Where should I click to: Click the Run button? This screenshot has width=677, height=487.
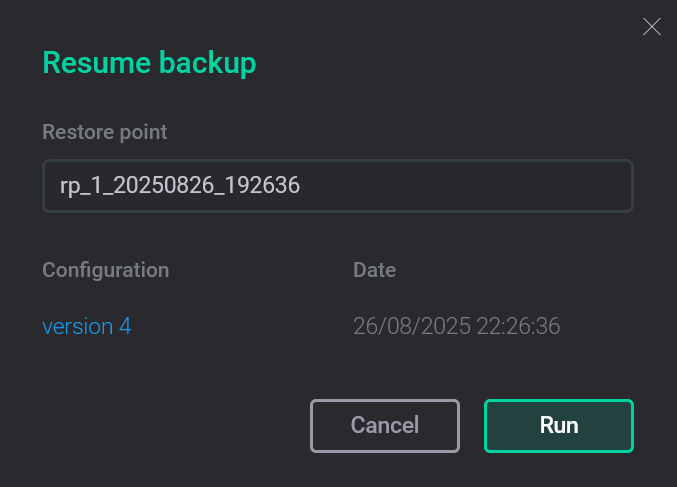(558, 426)
